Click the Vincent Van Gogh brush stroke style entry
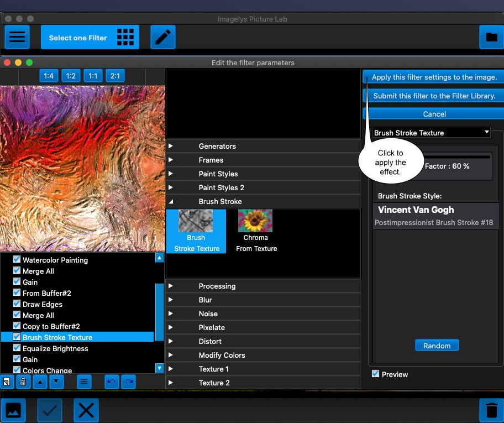 (435, 216)
